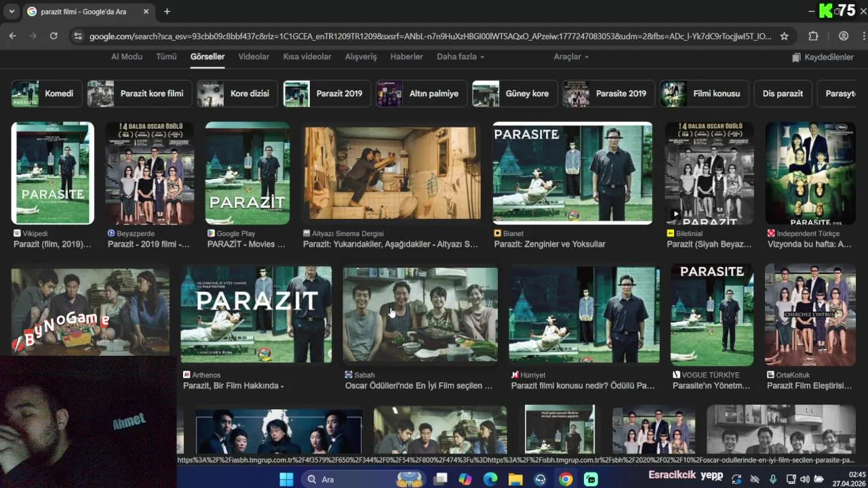
Task: Click 'Parazit filmi konusu nedir?' Hürriyet link
Action: tap(583, 386)
